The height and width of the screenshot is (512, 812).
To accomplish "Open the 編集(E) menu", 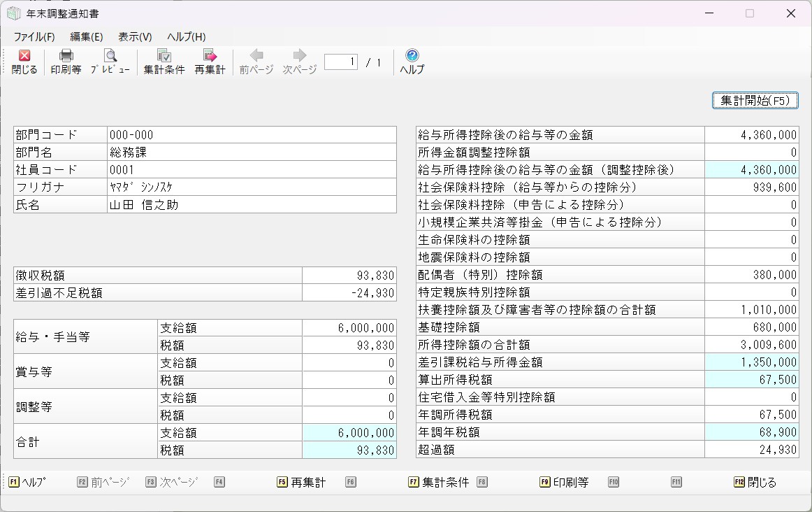I will [86, 37].
